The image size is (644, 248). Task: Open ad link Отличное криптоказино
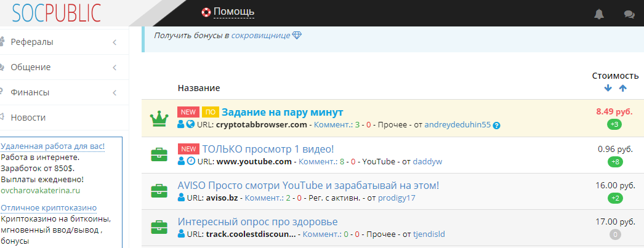pyautogui.click(x=49, y=208)
